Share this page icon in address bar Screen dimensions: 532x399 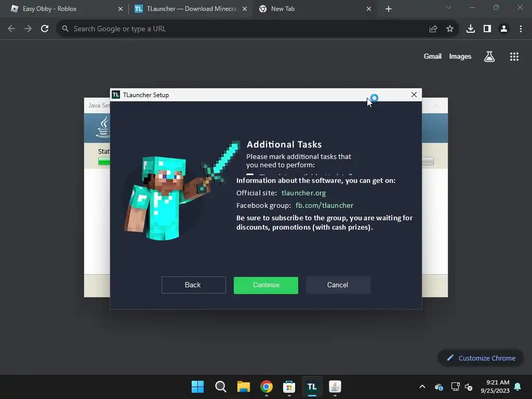pos(433,29)
